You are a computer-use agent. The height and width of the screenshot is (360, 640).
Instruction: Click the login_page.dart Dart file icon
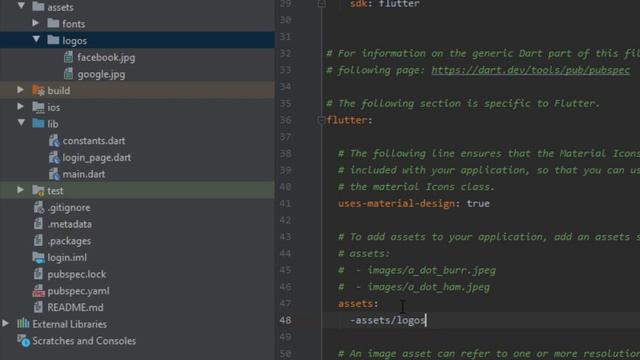coord(54,157)
